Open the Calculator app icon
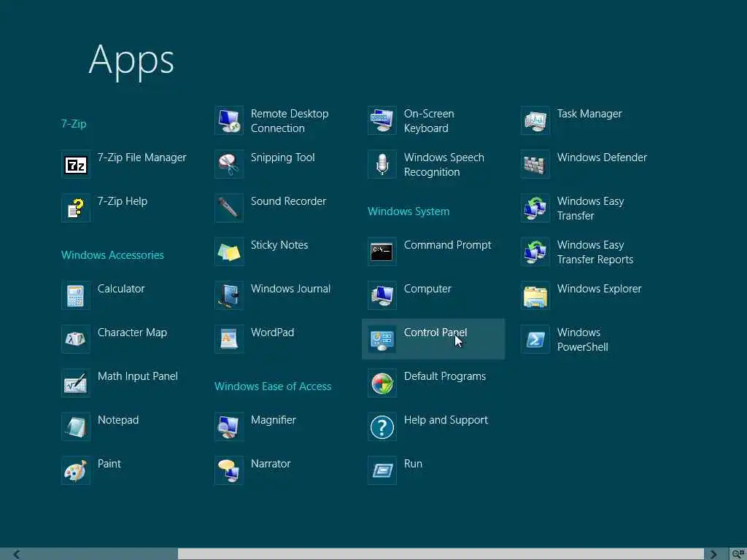Image resolution: width=747 pixels, height=560 pixels. coord(76,296)
